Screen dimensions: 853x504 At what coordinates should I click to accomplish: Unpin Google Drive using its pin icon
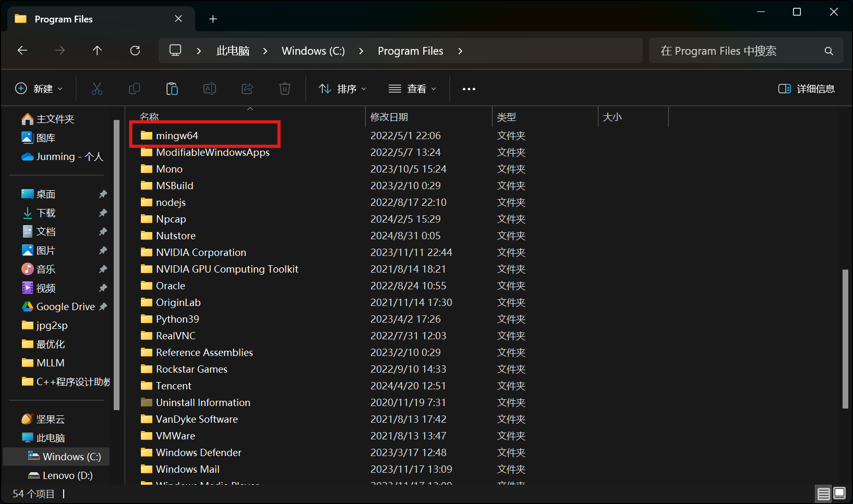103,307
